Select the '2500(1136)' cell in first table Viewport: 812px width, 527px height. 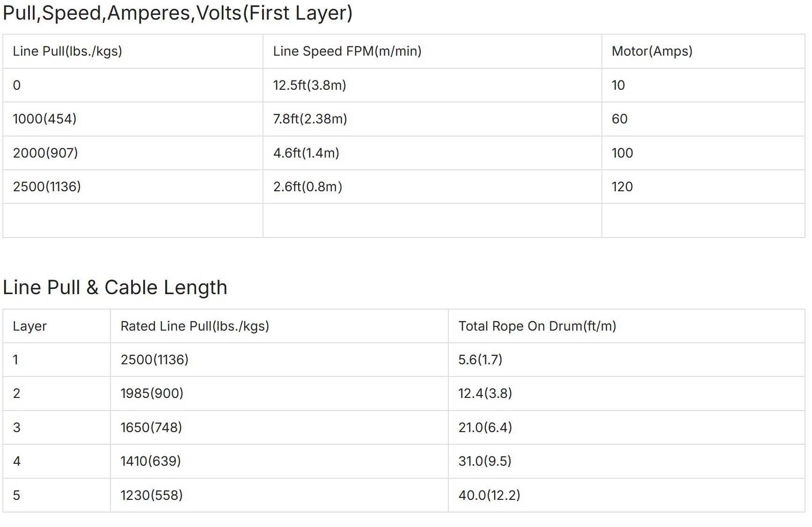click(47, 187)
